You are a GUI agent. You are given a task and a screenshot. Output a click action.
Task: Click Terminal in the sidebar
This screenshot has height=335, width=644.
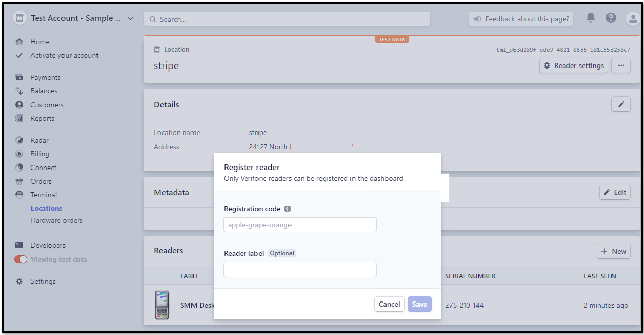[44, 195]
